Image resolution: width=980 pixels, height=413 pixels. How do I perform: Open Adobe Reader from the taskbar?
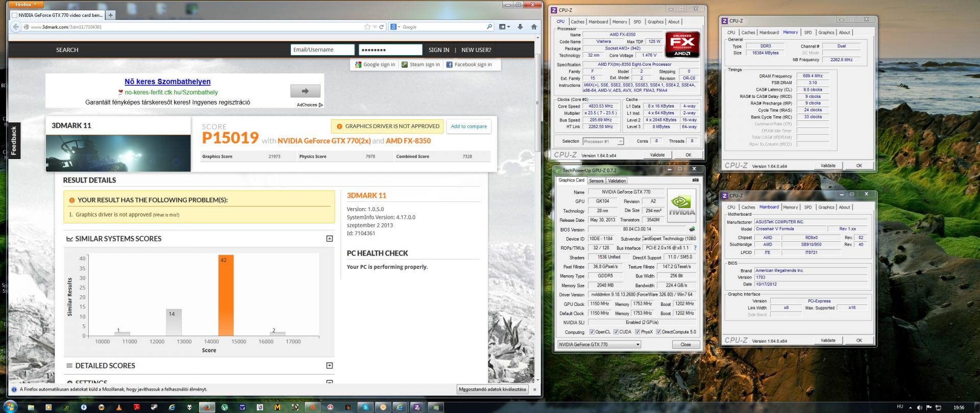(136, 407)
